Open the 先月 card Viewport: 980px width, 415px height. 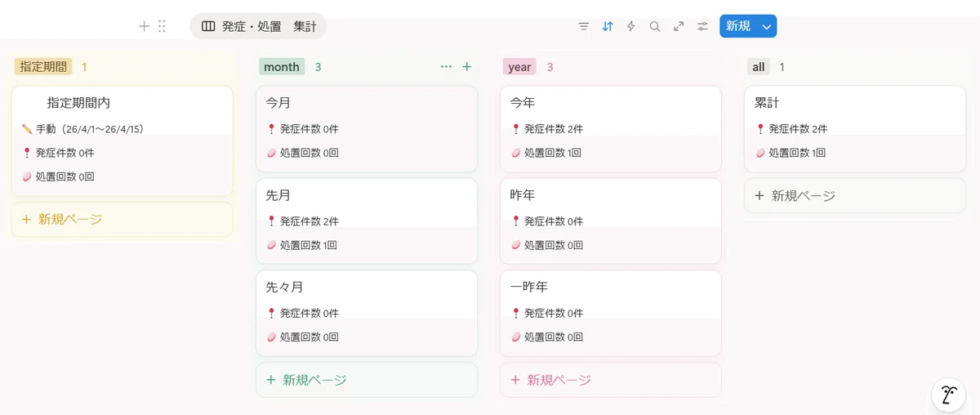click(367, 221)
